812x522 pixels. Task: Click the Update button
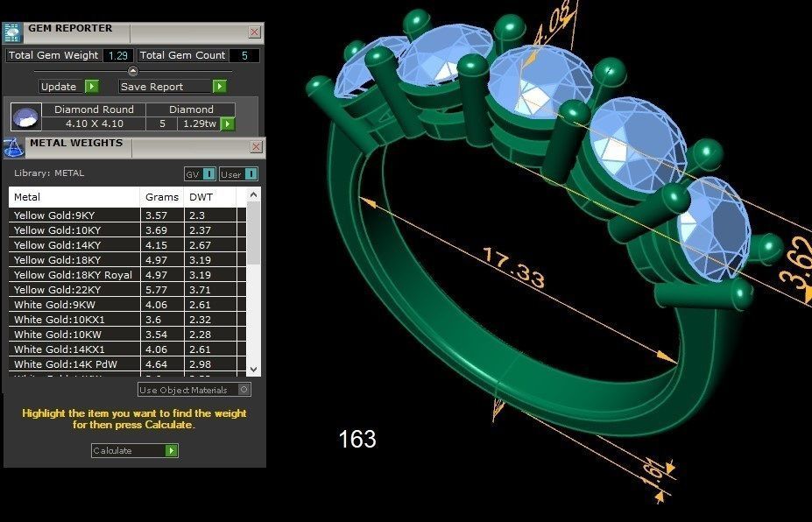[69, 87]
